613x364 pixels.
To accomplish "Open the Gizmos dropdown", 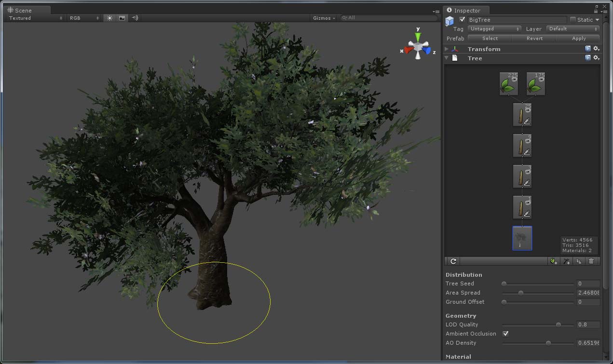I will pos(323,18).
